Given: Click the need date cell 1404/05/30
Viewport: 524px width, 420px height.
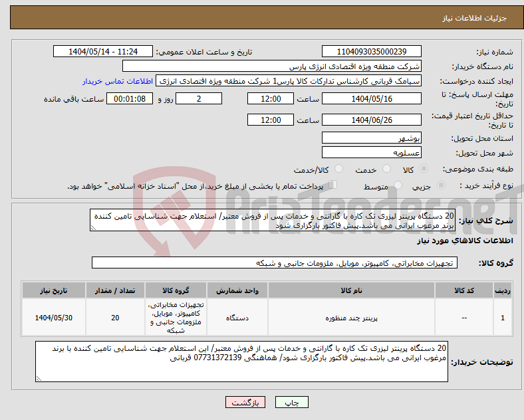Looking at the screenshot, I should 54,318.
